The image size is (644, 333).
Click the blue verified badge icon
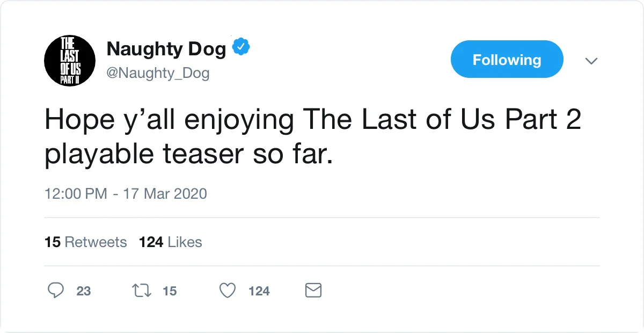[241, 48]
